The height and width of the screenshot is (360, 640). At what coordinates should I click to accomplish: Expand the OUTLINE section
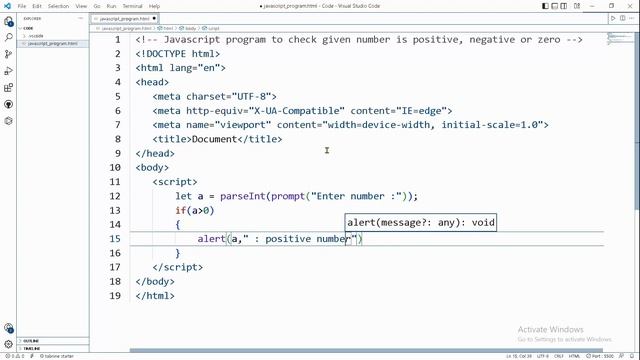(53, 341)
